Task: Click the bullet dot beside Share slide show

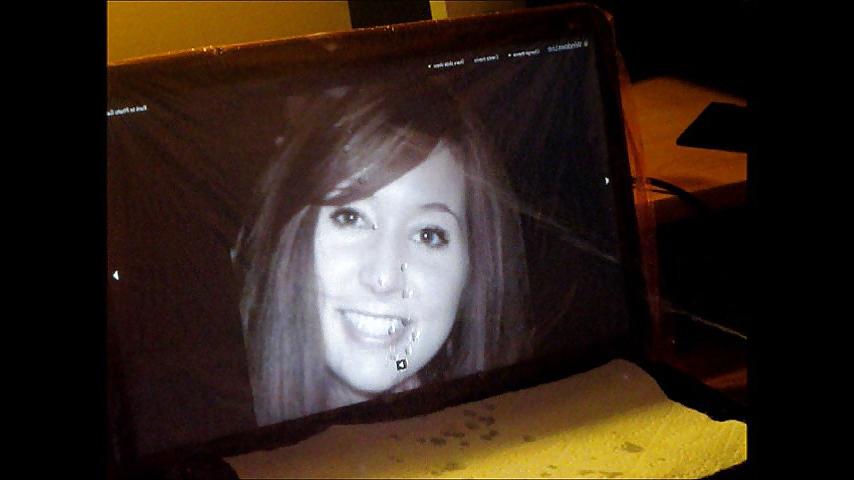Action: click(x=429, y=66)
